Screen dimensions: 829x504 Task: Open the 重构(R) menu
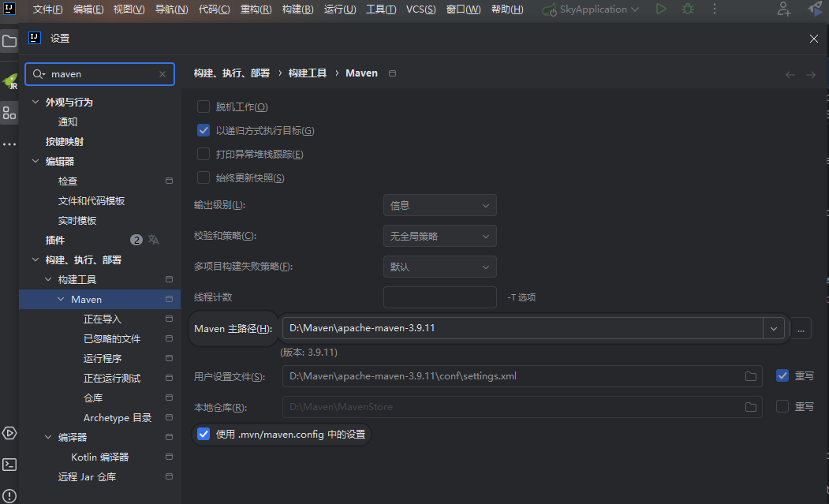tap(256, 9)
